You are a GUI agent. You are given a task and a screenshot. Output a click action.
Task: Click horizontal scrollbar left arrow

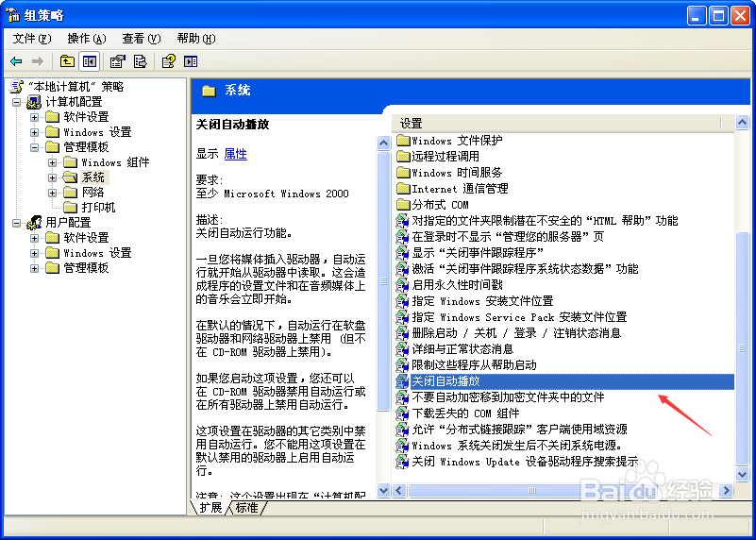pos(398,491)
